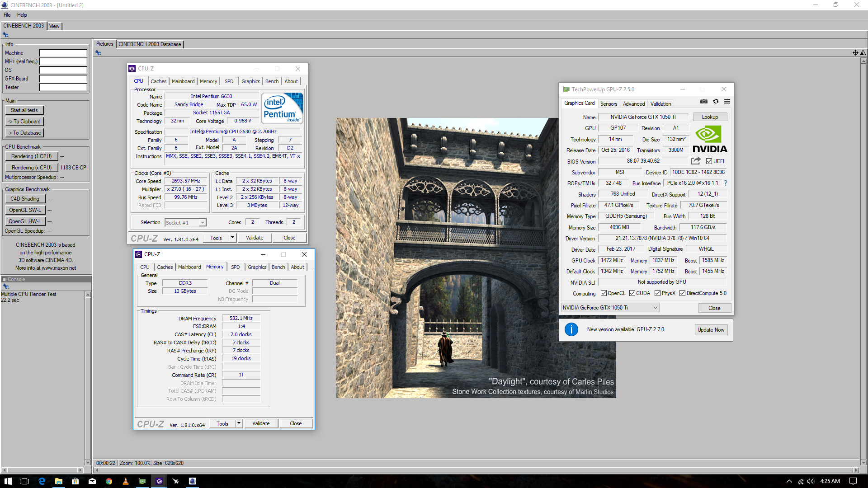Click Bus Interface question mark icon
Viewport: 868px width, 488px height.
(726, 183)
